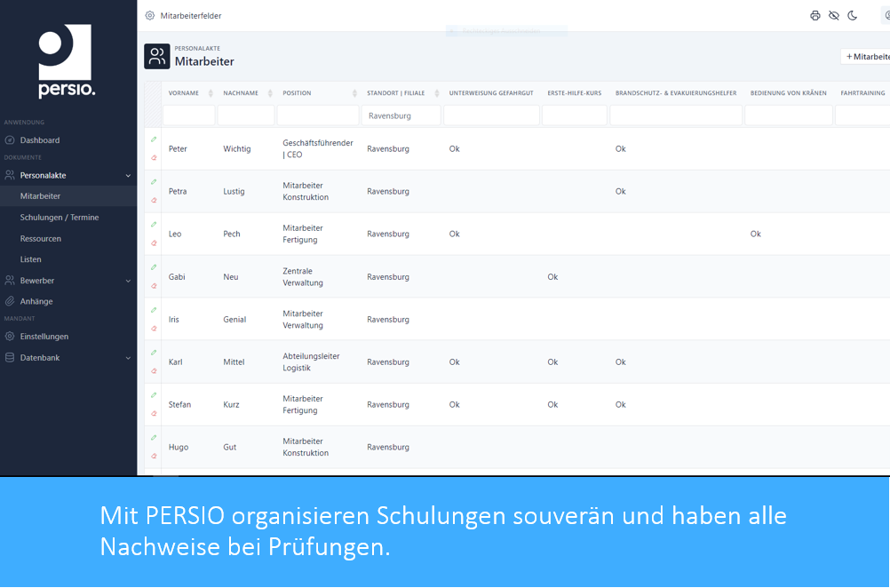Click the 'Abteilungsleiter Logistik' position cell
The width and height of the screenshot is (890, 588).
click(311, 362)
